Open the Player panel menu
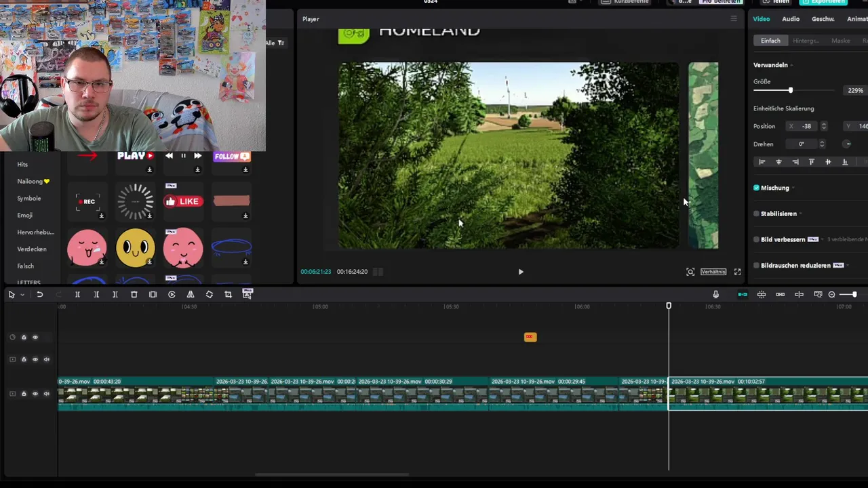The image size is (868, 488). pos(734,19)
